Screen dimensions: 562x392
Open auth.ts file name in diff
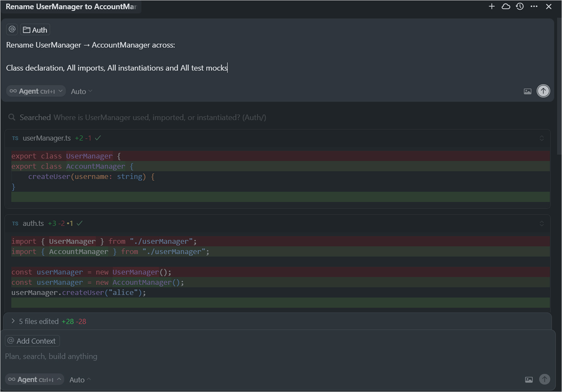[x=33, y=224]
